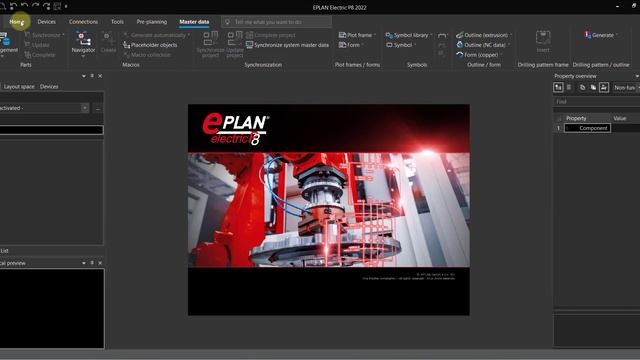Select the Master data ribbon tab

pyautogui.click(x=194, y=22)
